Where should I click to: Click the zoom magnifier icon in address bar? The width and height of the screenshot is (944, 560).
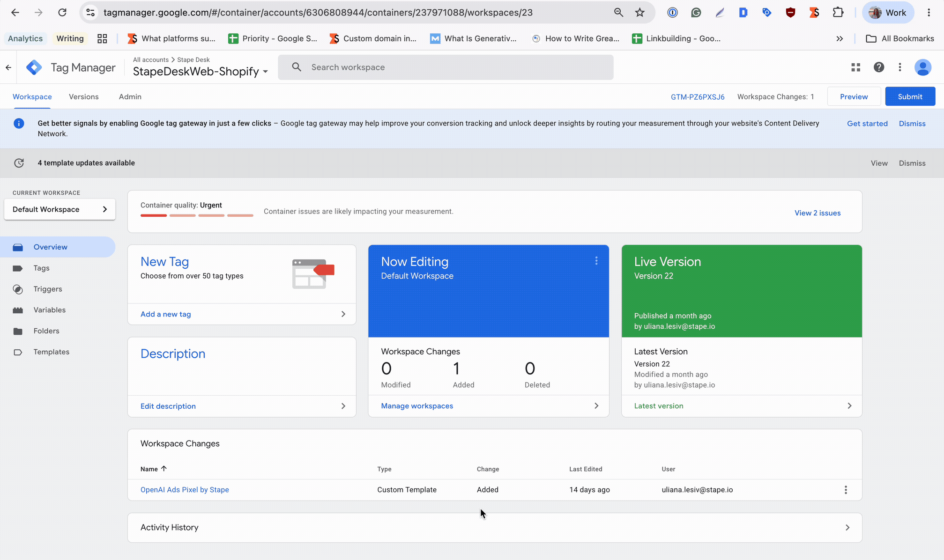(x=618, y=13)
